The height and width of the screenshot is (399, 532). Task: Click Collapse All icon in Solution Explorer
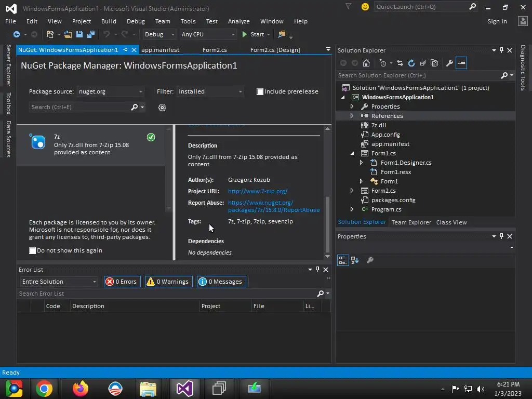coord(423,63)
